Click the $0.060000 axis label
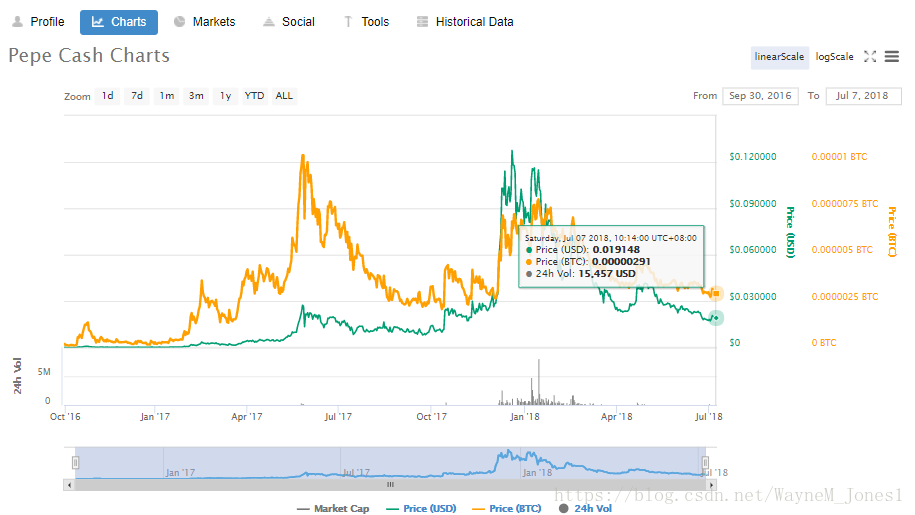Image resolution: width=915 pixels, height=515 pixels. [x=753, y=250]
